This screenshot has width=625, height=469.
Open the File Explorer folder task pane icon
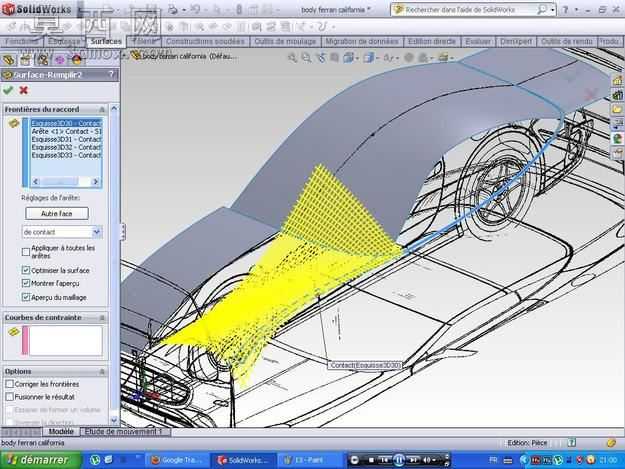[x=618, y=109]
